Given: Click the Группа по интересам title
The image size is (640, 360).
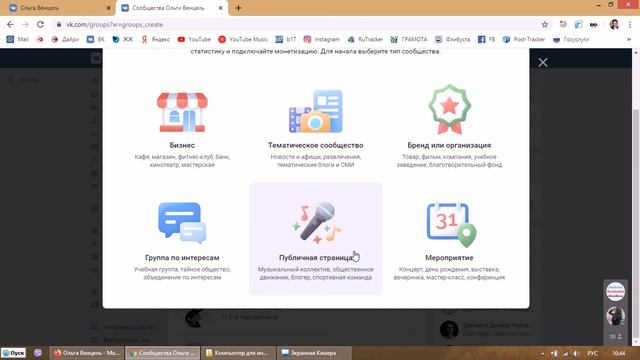Looking at the screenshot, I should 182,258.
